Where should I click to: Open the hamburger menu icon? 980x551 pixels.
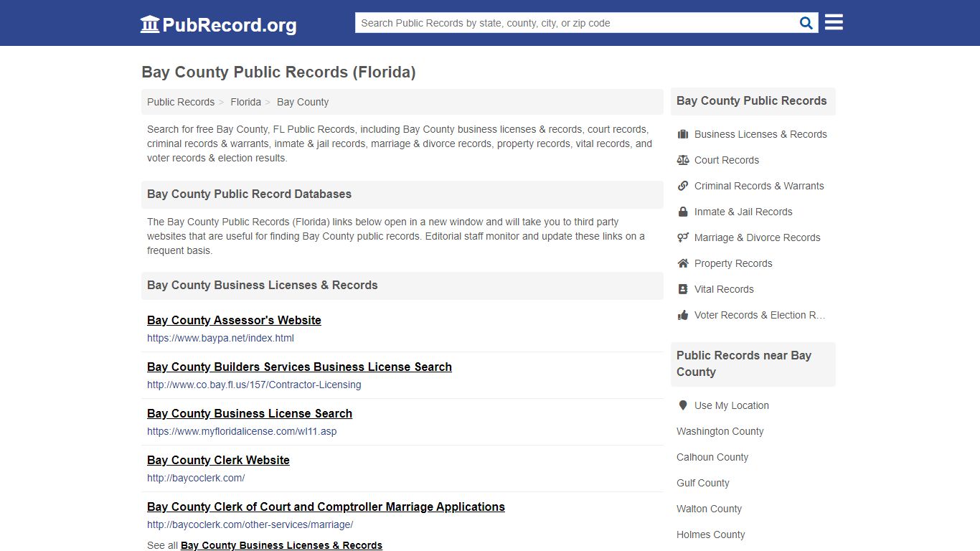point(834,22)
